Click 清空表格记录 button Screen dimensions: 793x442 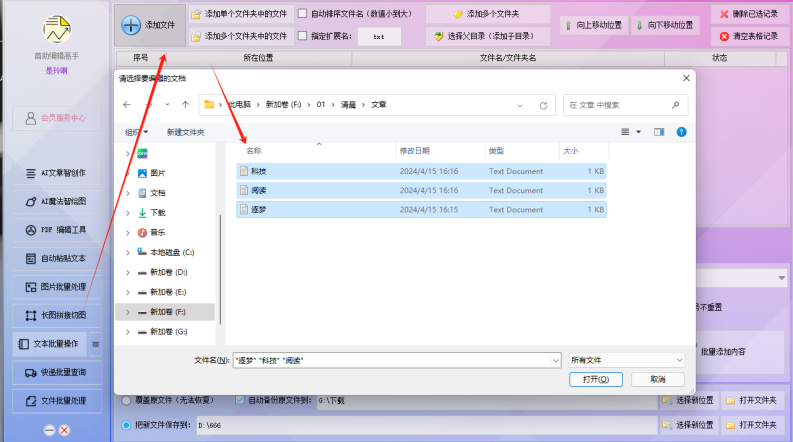coord(749,36)
